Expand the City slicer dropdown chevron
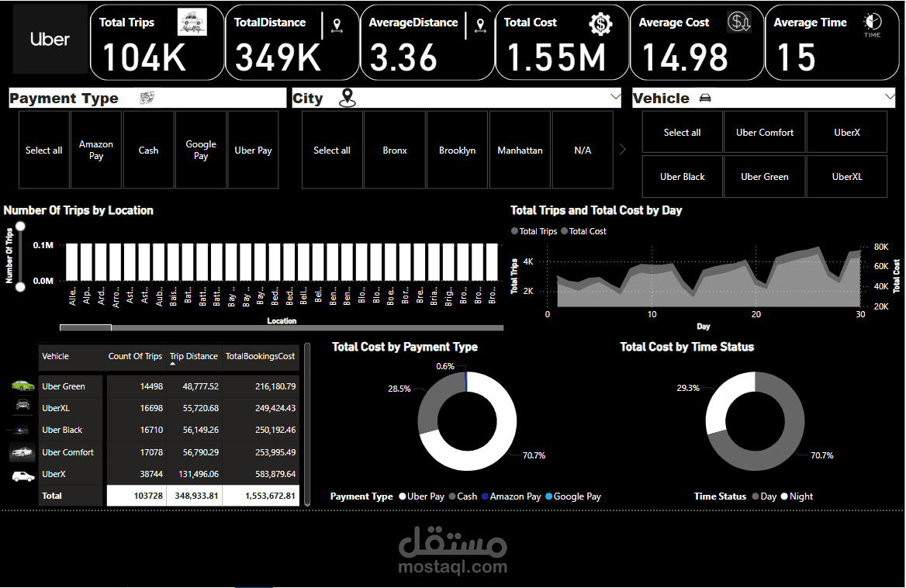 point(615,96)
